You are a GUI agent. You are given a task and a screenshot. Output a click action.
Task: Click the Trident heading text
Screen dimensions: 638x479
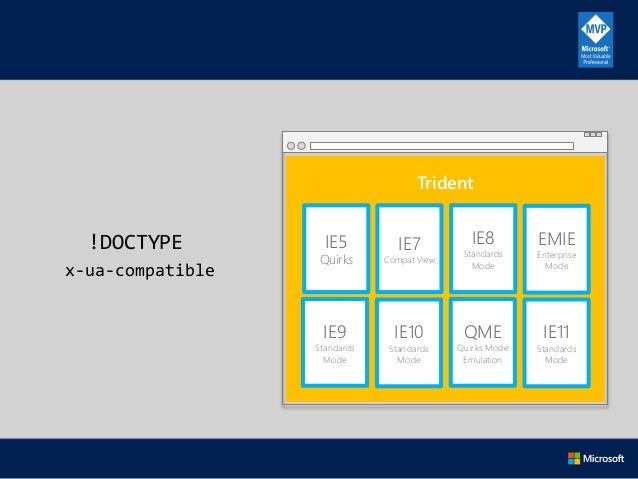pos(445,183)
